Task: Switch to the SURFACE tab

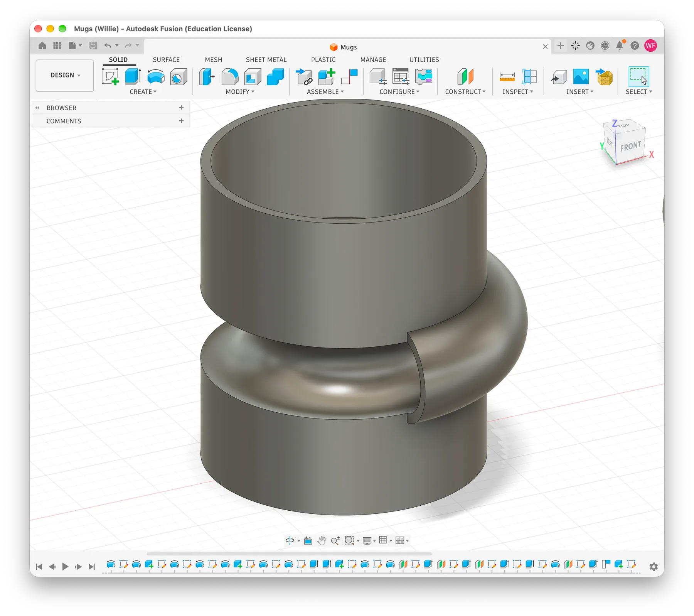Action: click(166, 60)
